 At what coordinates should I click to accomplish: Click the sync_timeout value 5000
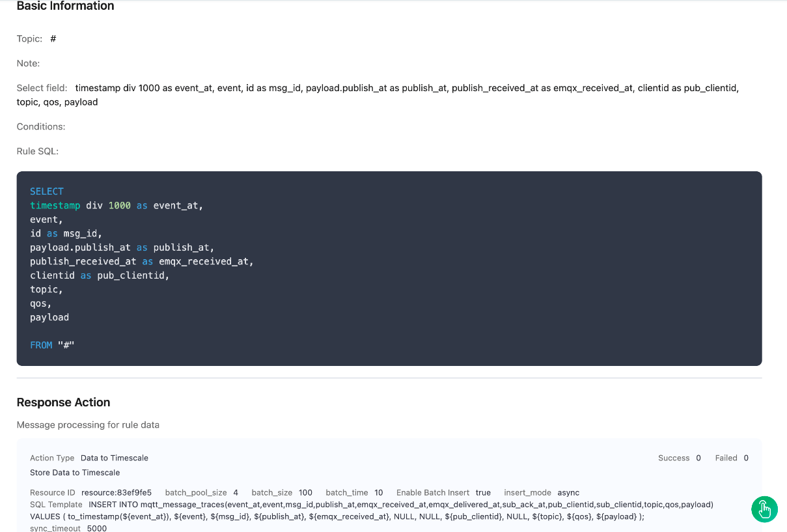[98, 528]
